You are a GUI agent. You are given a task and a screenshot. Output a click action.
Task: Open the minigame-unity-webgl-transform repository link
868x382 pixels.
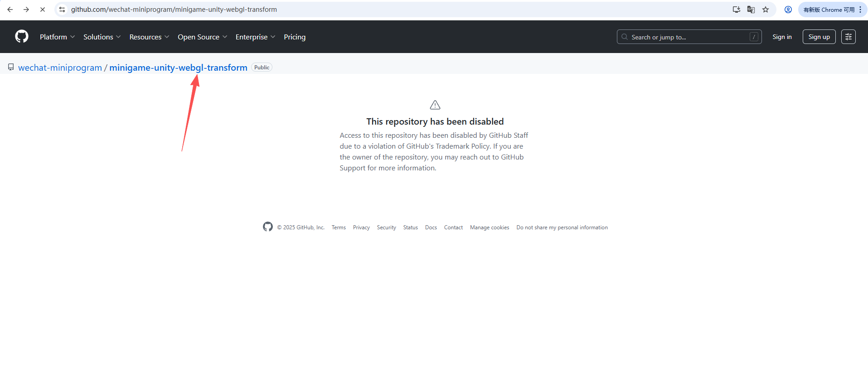click(178, 68)
